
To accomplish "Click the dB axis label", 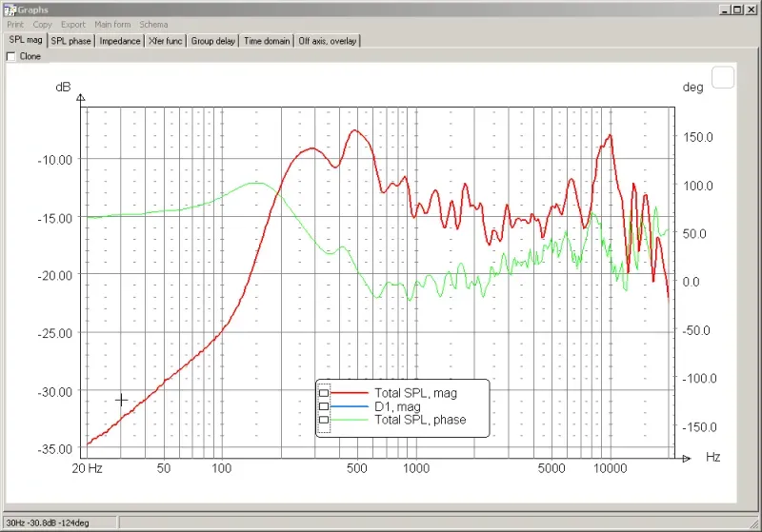I will (x=63, y=87).
